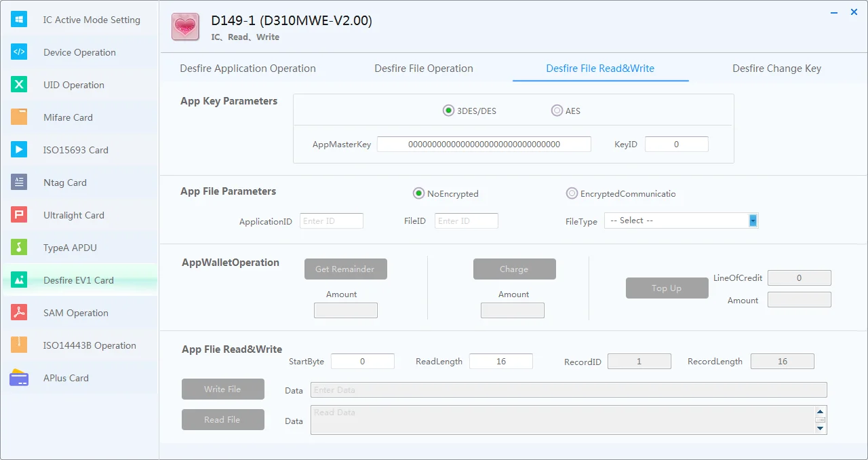
Task: Click the IC Active Mode Setting icon
Action: [x=19, y=20]
